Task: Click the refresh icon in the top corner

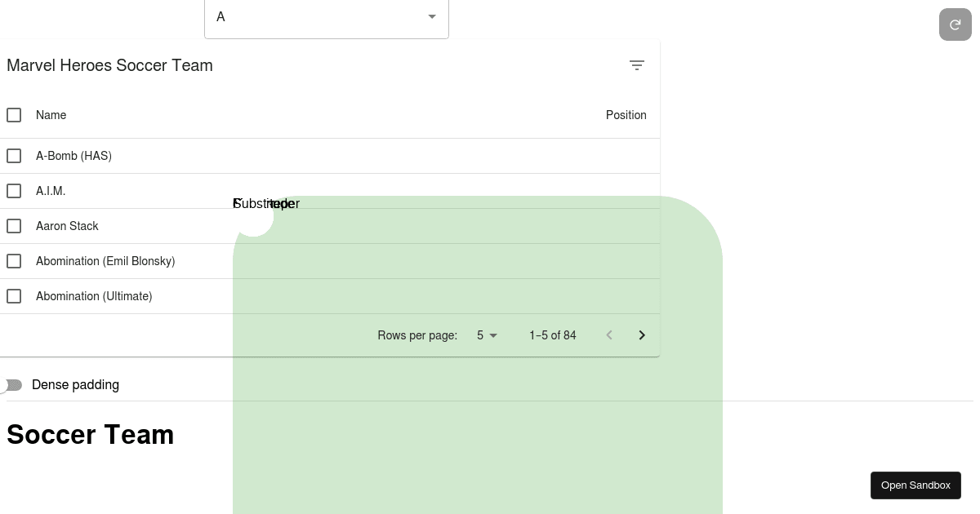Action: [x=955, y=24]
